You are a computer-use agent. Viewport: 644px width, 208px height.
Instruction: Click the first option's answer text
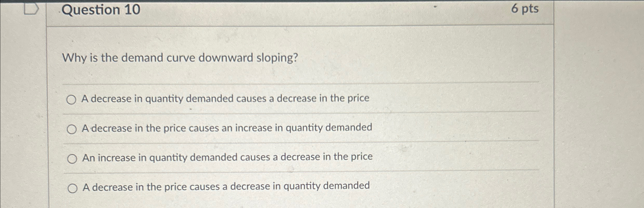[226, 99]
